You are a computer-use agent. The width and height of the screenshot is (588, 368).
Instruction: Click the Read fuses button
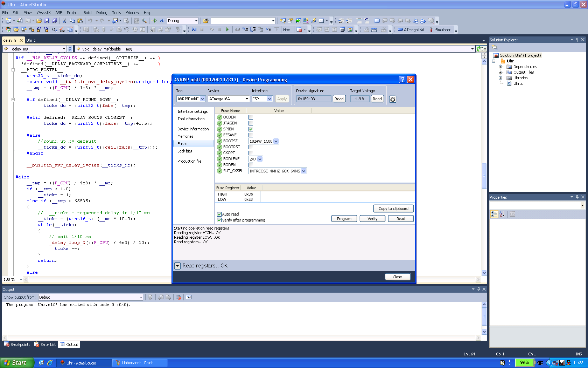click(x=401, y=219)
